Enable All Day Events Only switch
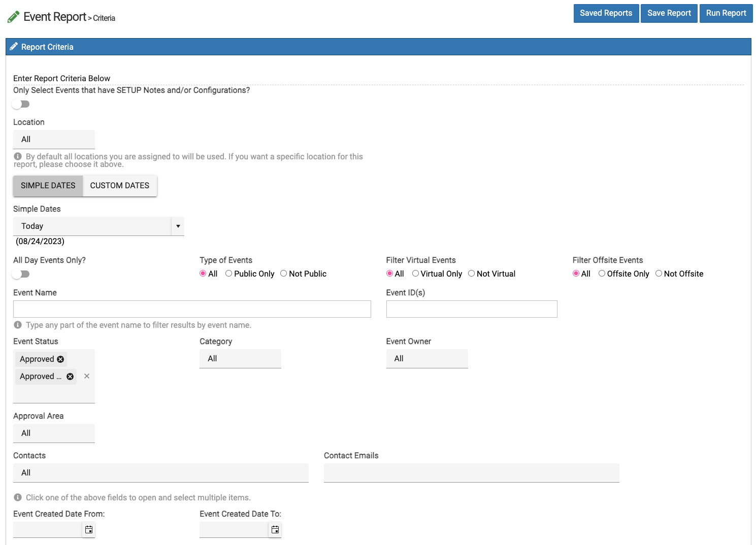Image resolution: width=756 pixels, height=545 pixels. click(21, 274)
